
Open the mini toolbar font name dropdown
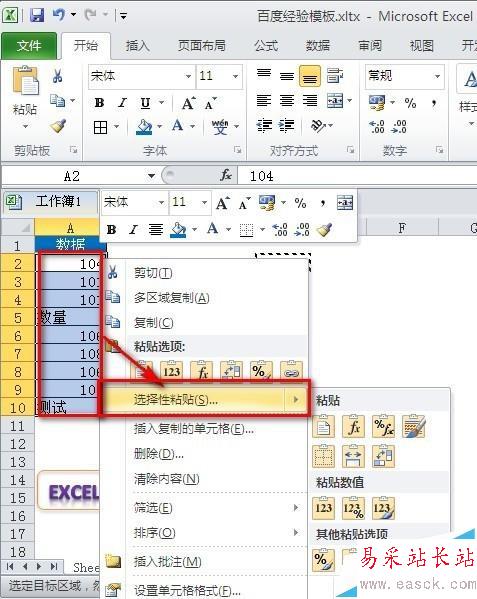click(x=162, y=202)
